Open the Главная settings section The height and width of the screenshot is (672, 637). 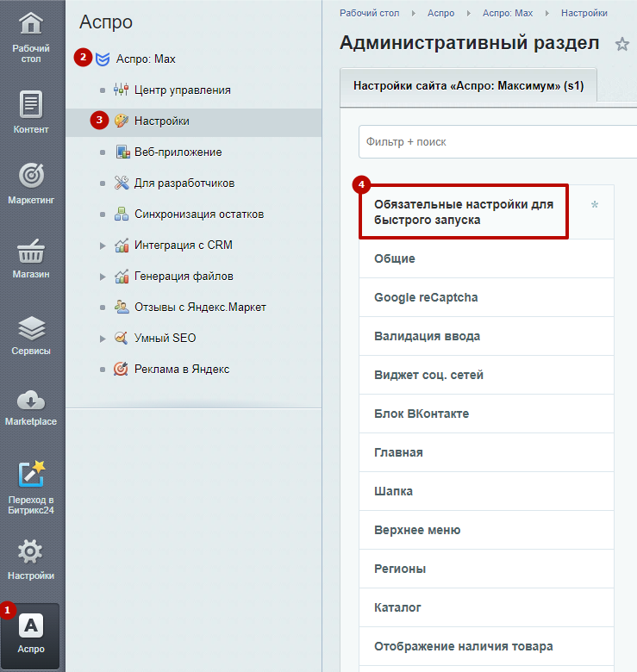[x=486, y=452]
